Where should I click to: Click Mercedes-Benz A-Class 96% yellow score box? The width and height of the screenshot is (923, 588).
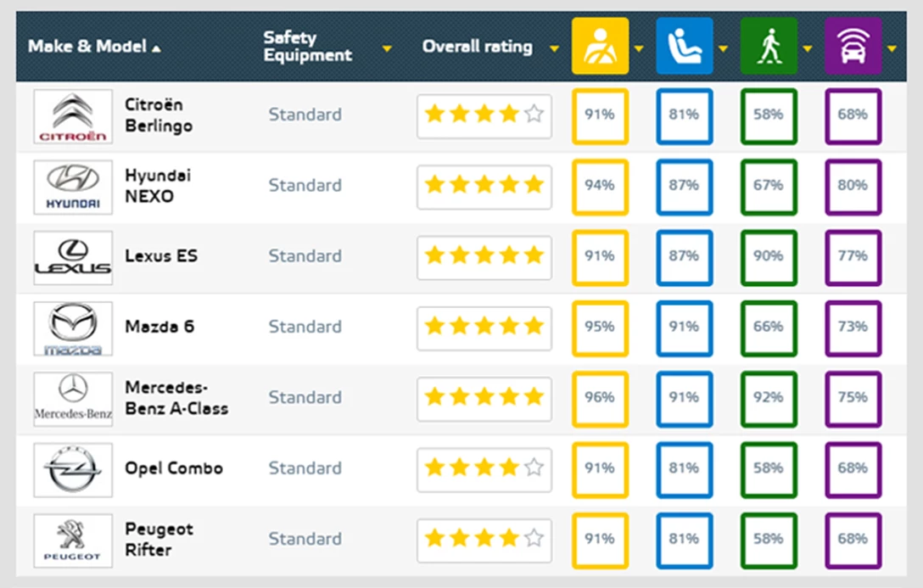(600, 397)
